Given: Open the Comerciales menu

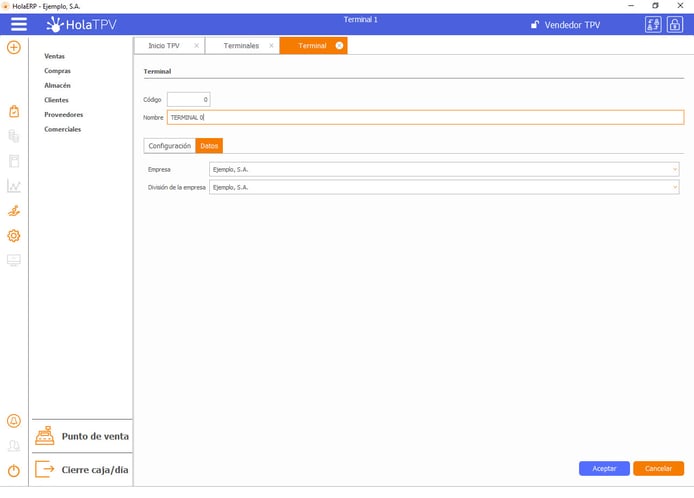Looking at the screenshot, I should click(62, 129).
